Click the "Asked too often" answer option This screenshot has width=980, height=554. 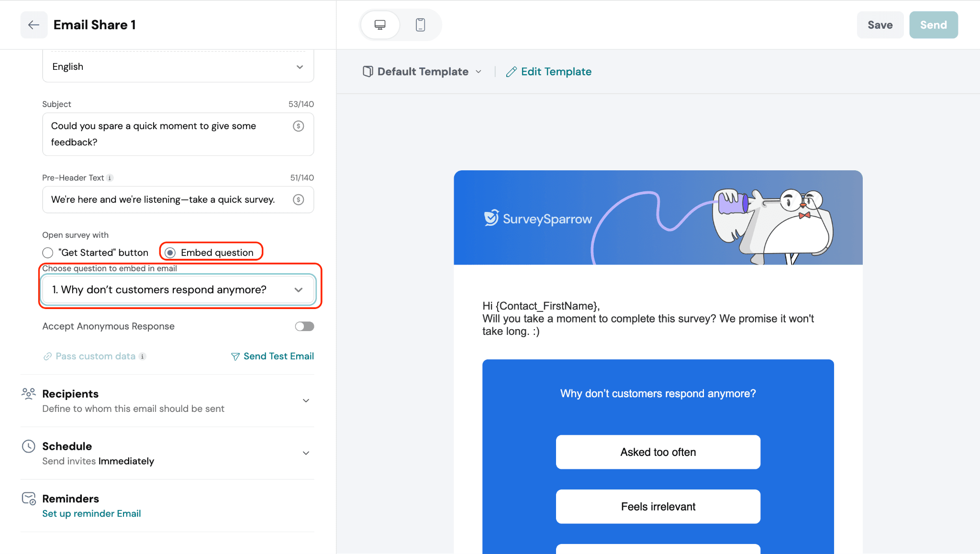tap(658, 452)
